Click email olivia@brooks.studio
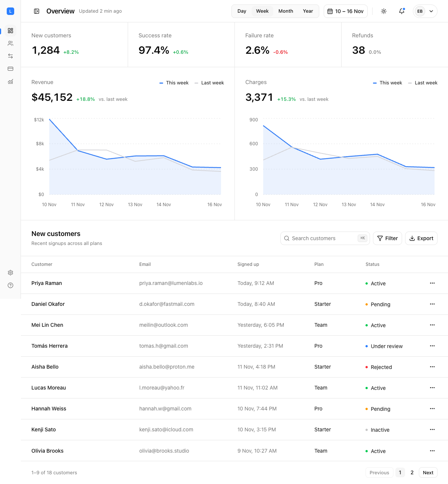The image size is (448, 484). click(x=164, y=451)
